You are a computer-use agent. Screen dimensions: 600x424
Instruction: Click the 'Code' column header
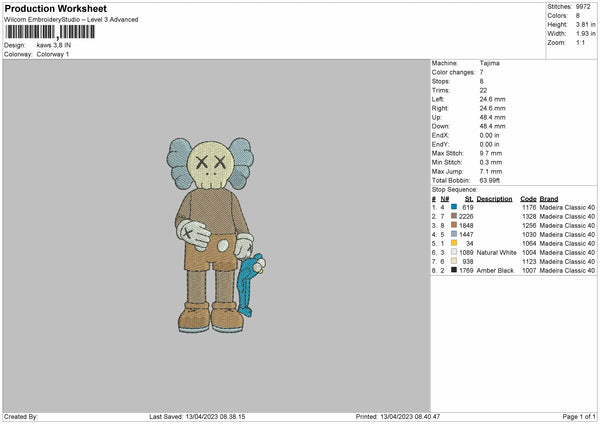(528, 199)
